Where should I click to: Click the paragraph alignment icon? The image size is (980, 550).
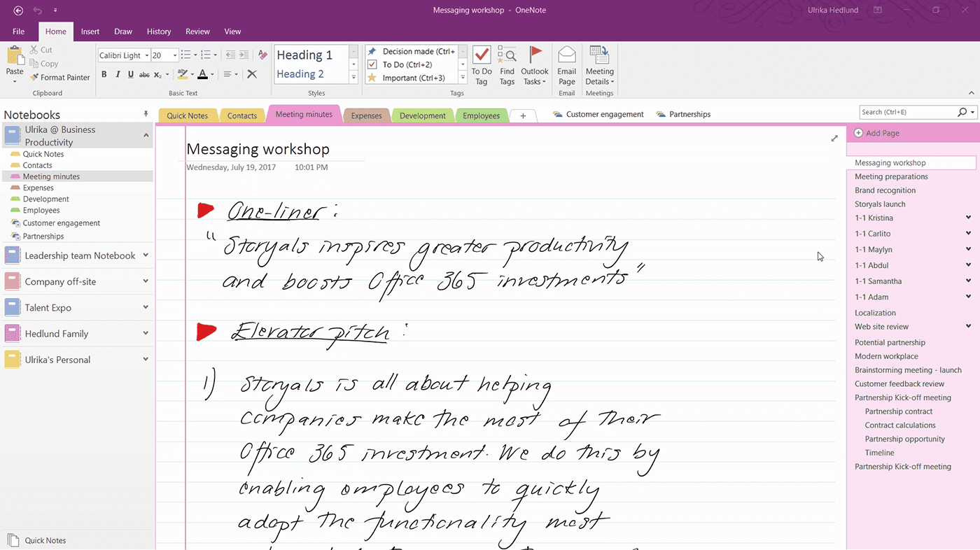point(227,74)
